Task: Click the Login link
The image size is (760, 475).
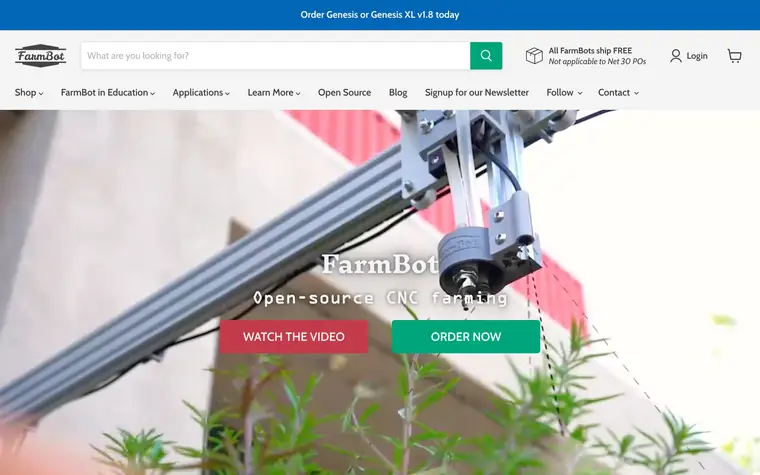Action: coord(697,56)
